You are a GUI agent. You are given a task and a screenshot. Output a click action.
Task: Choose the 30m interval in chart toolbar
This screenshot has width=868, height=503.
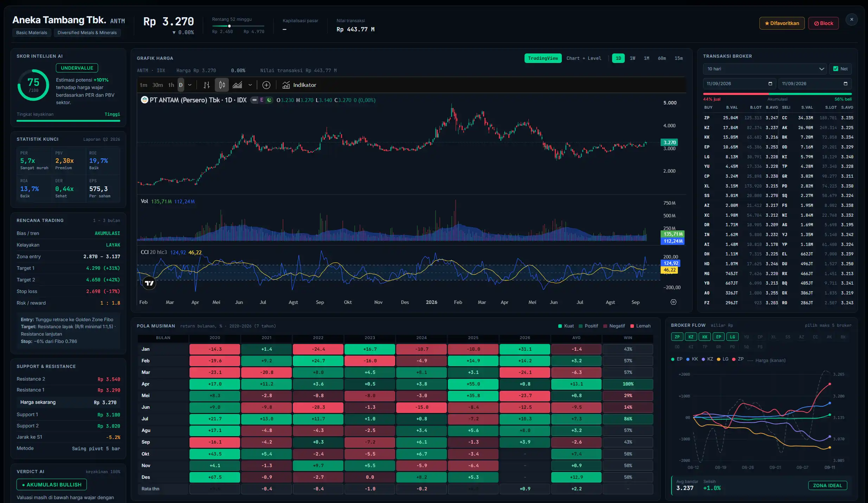(x=157, y=85)
